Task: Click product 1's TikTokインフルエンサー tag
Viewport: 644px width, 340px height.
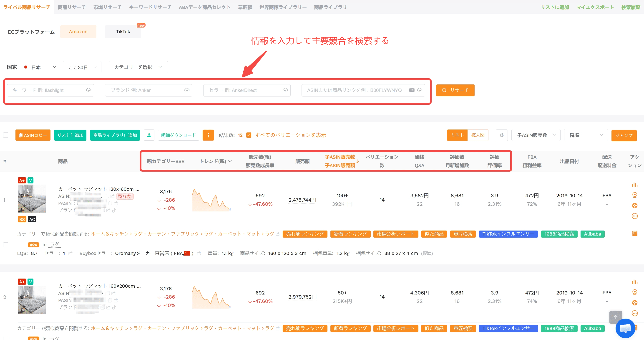Action: (x=508, y=234)
